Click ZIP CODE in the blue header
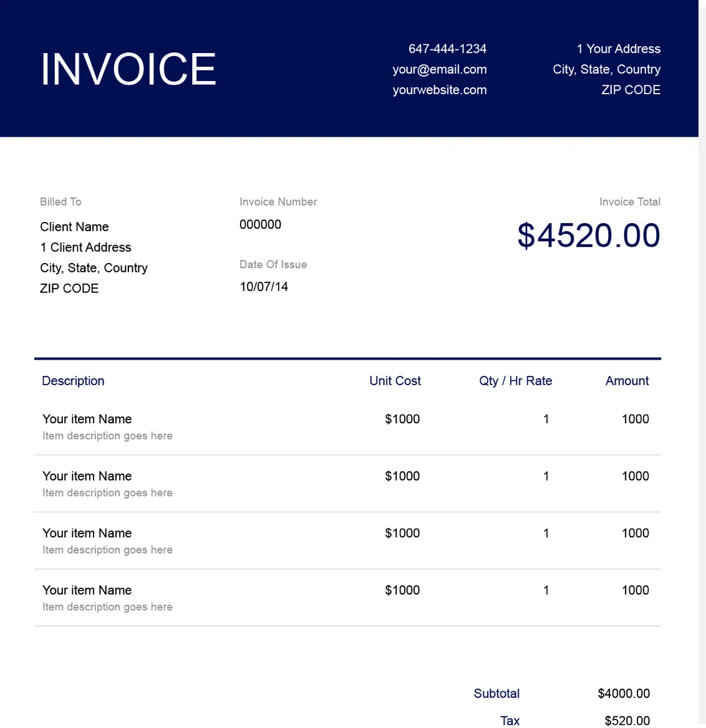706x728 pixels. point(631,90)
